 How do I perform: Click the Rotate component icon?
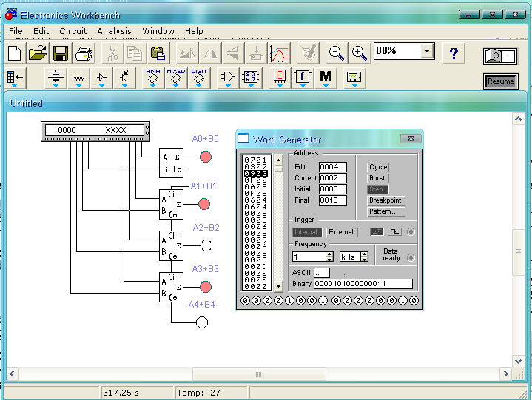click(187, 53)
